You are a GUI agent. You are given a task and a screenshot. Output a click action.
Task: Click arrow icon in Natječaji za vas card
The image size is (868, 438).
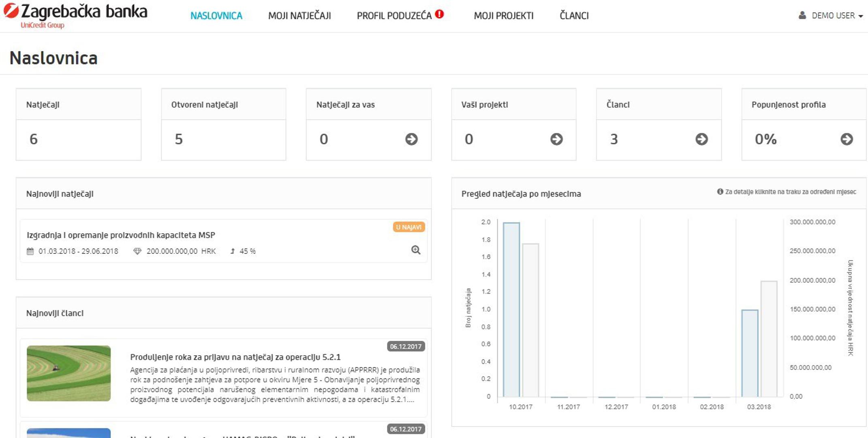point(411,139)
